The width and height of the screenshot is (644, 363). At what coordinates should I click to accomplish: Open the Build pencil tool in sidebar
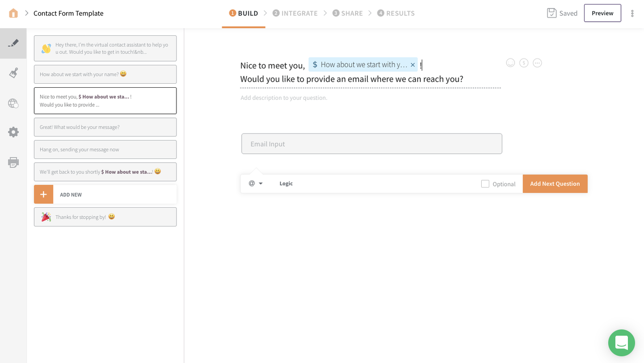(14, 43)
